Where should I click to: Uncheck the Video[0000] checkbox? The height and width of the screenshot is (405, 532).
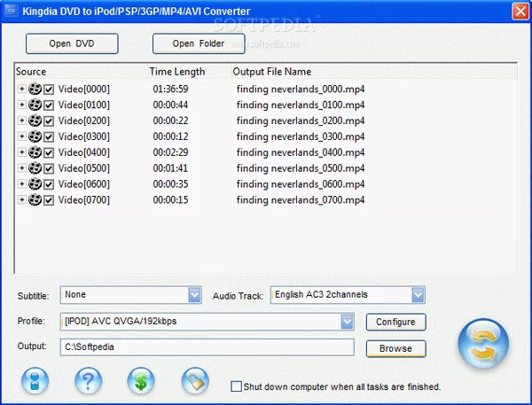(x=49, y=90)
